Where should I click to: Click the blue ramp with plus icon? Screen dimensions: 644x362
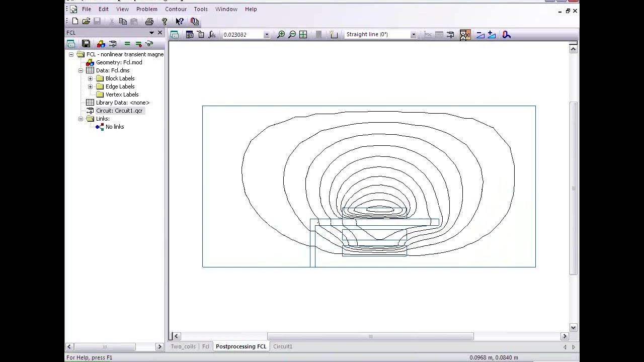(x=492, y=34)
